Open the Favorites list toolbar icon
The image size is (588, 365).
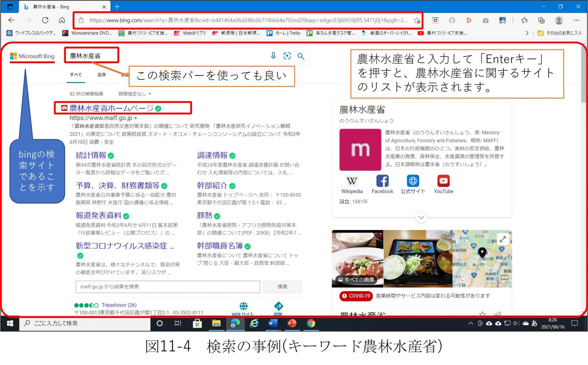tap(524, 20)
